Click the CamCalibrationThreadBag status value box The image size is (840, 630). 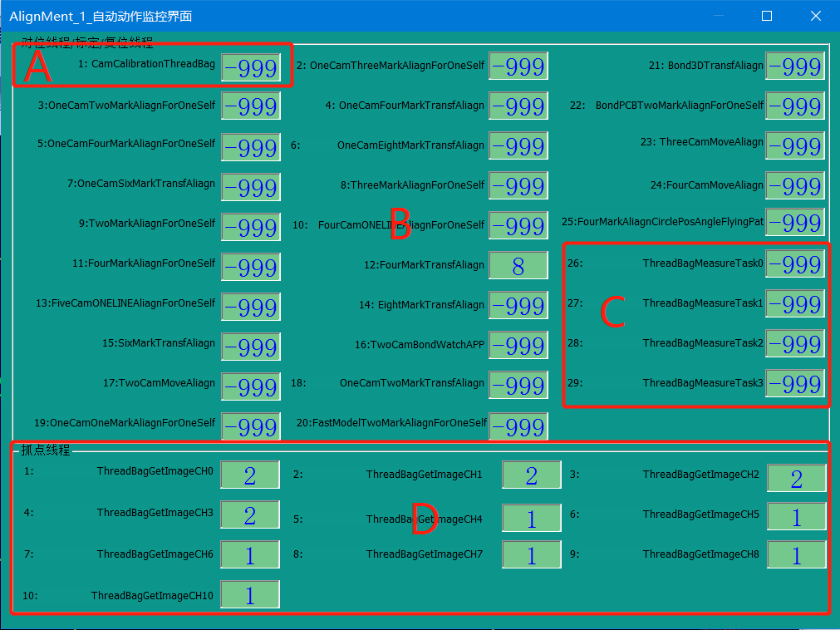pyautogui.click(x=250, y=67)
